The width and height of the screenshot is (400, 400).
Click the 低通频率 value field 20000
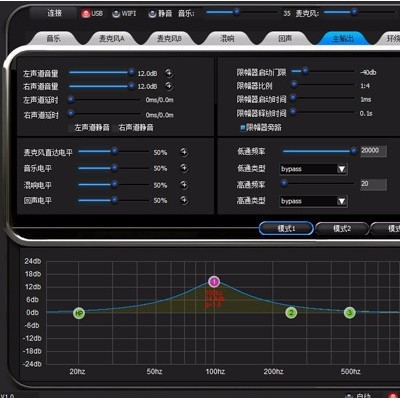click(373, 151)
